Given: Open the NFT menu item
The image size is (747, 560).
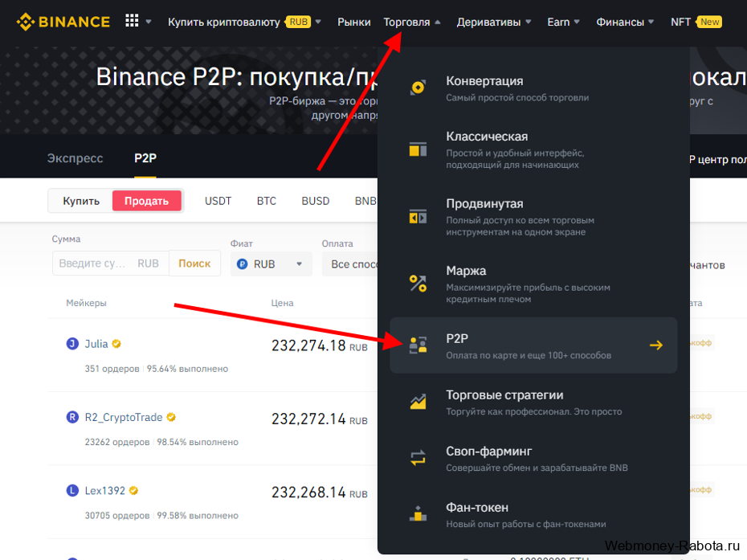Looking at the screenshot, I should click(681, 22).
